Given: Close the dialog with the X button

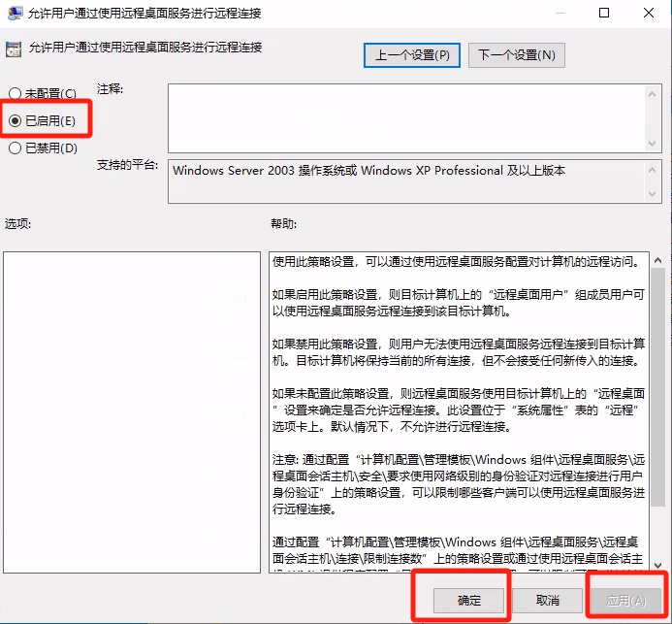Looking at the screenshot, I should pos(649,14).
